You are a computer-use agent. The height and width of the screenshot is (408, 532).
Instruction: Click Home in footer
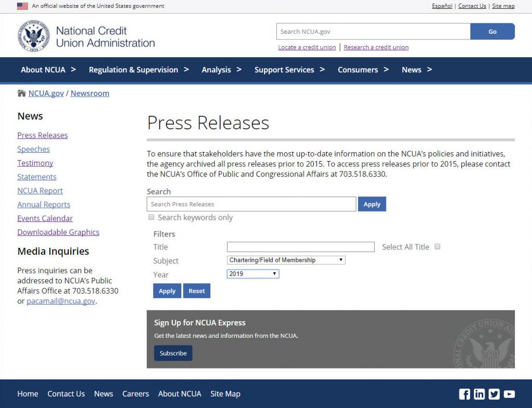click(28, 394)
